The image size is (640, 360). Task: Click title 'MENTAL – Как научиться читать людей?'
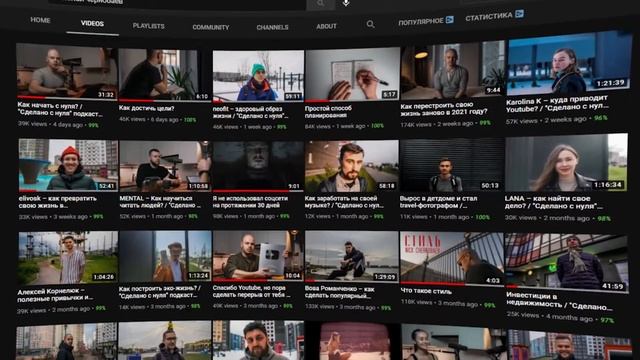pyautogui.click(x=160, y=202)
